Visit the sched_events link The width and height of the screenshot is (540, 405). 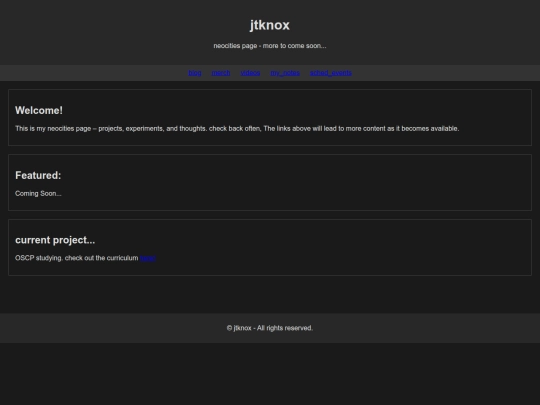click(x=331, y=73)
